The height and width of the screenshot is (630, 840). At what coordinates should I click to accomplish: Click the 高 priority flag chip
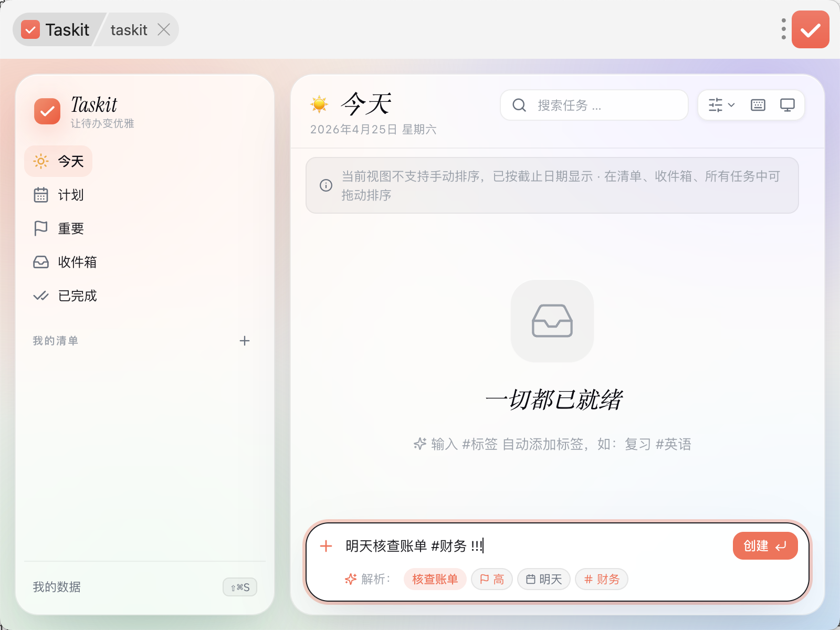(492, 579)
